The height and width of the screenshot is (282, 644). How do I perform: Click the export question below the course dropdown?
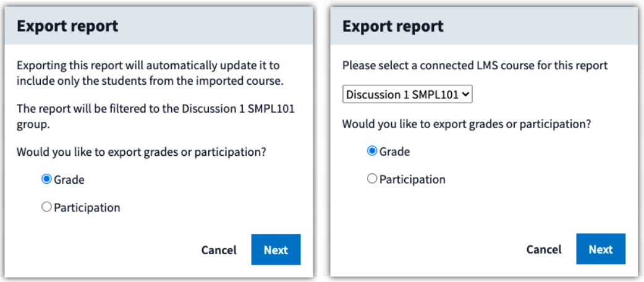(467, 124)
